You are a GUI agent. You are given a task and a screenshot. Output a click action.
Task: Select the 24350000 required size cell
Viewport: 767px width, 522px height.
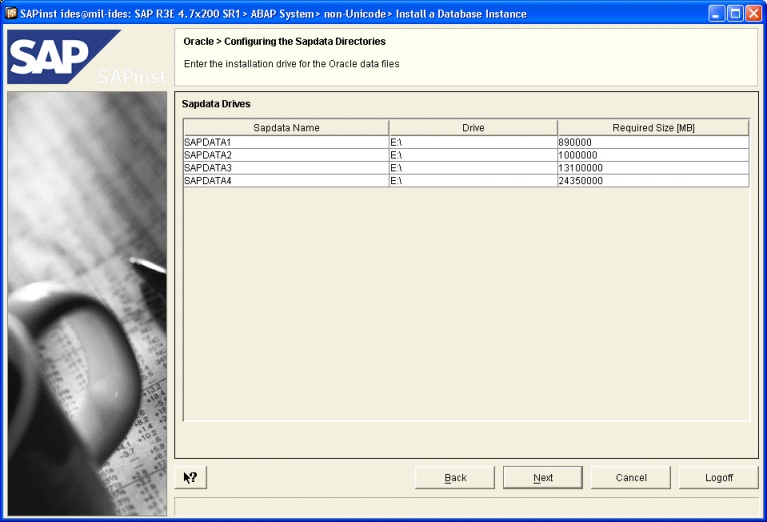653,181
